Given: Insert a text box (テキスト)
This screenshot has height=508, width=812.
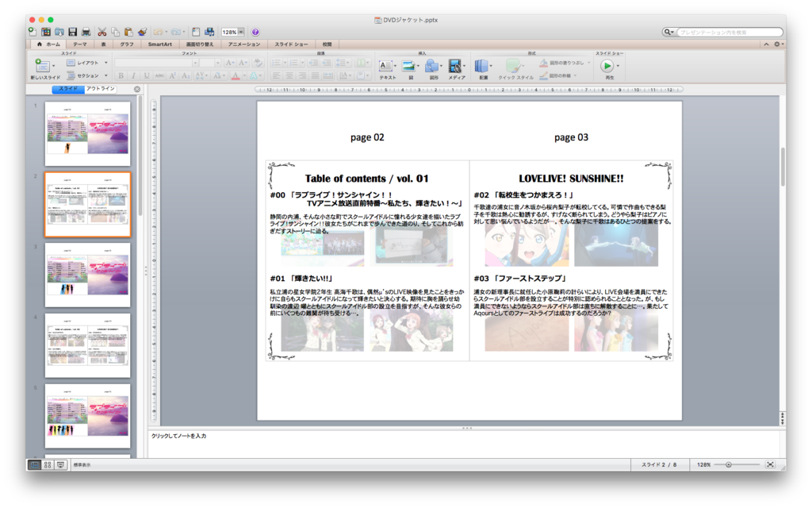Looking at the screenshot, I should pos(387,69).
